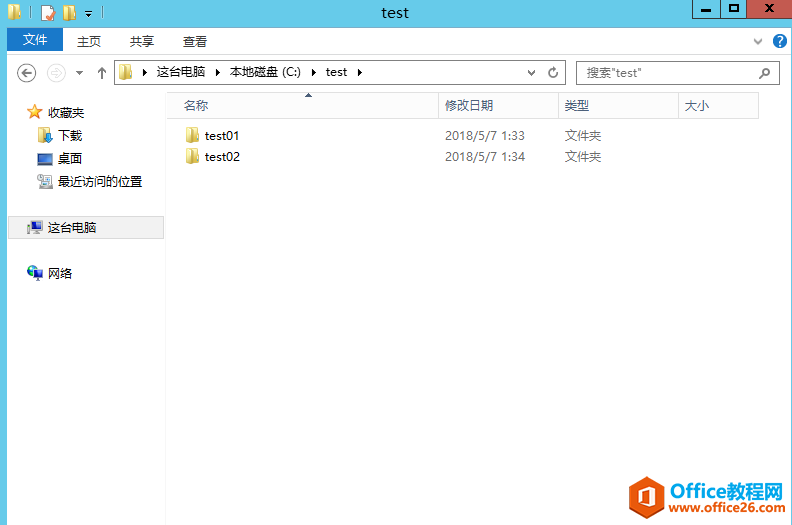Viewport: 792px width, 525px height.
Task: Select 收藏夹 in the navigation pane
Action: [x=66, y=113]
